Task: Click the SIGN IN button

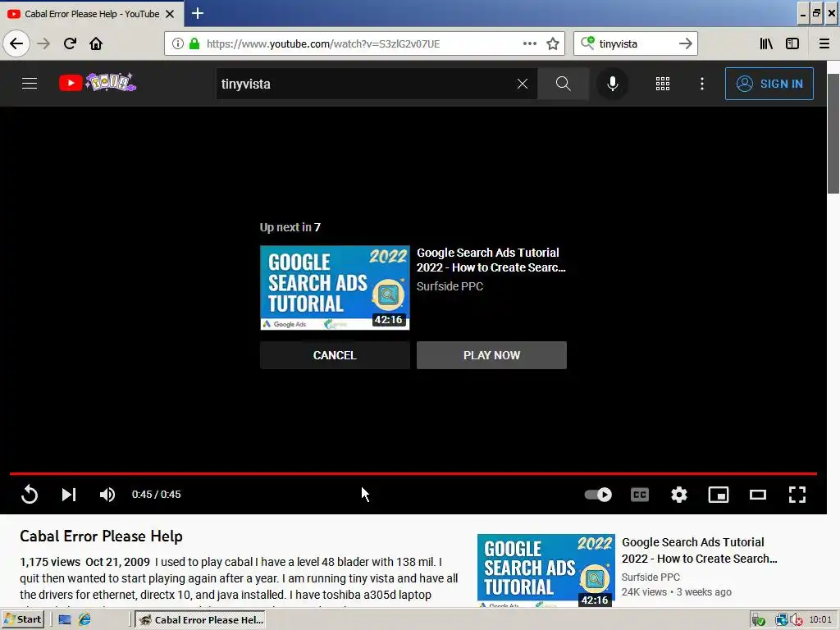Action: pos(769,84)
